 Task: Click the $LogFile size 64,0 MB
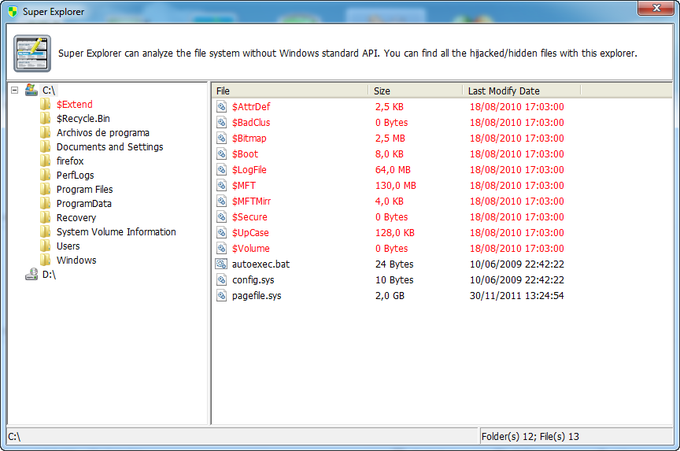tap(393, 170)
